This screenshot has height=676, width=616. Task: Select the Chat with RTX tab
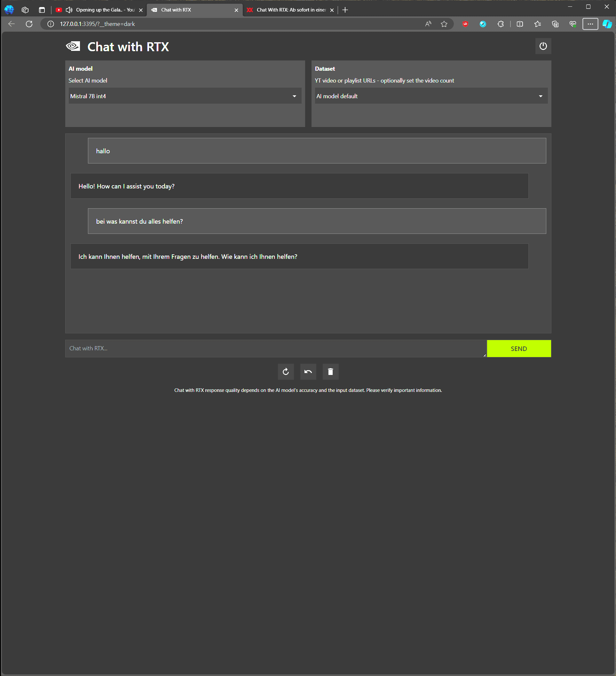[x=194, y=10]
